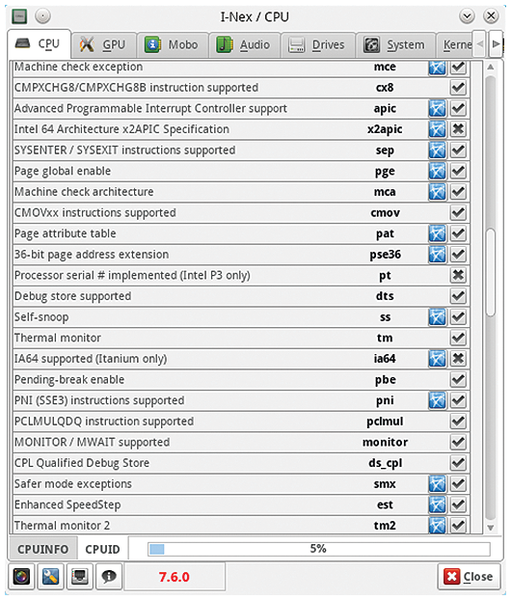The image size is (511, 600).
Task: Click the info icon beside the ia64 row
Action: 437,359
